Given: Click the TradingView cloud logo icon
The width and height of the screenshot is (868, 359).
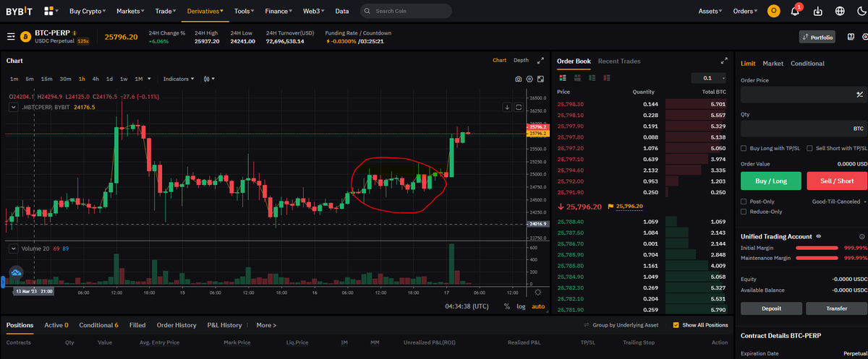Looking at the screenshot, I should (16, 273).
